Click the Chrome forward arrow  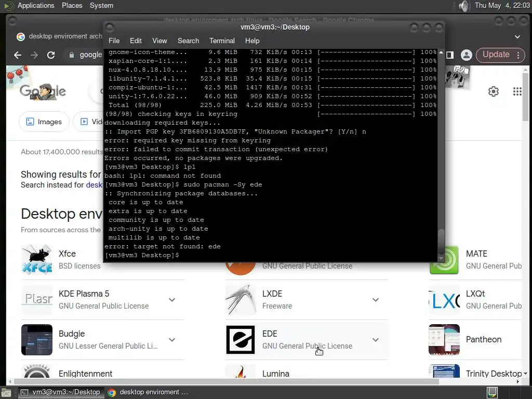tap(34, 55)
